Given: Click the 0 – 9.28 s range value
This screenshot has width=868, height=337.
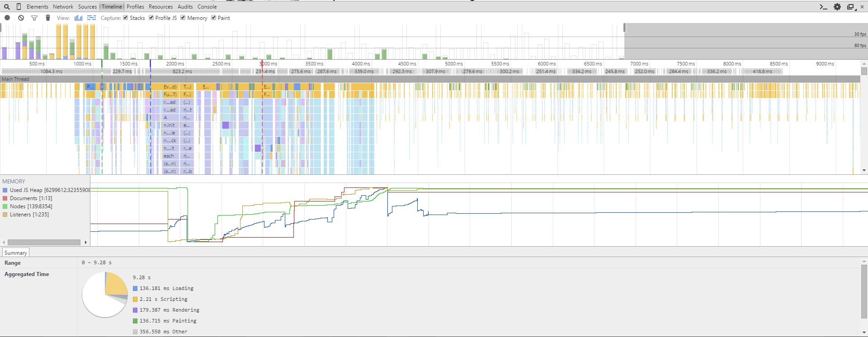Looking at the screenshot, I should (96, 262).
